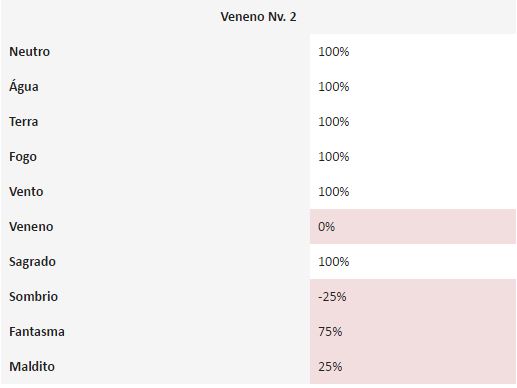Select the Veneno row label
This screenshot has height=388, width=517.
coord(31,227)
